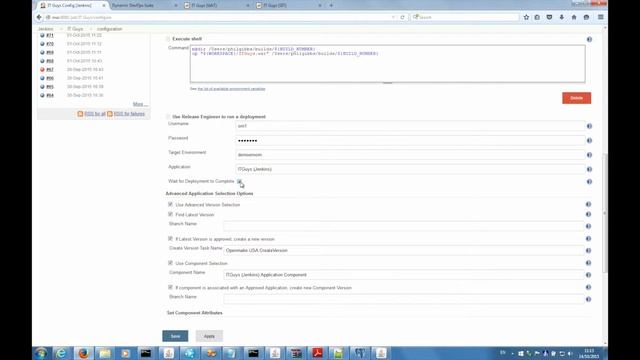Click the Apply button

[209, 336]
